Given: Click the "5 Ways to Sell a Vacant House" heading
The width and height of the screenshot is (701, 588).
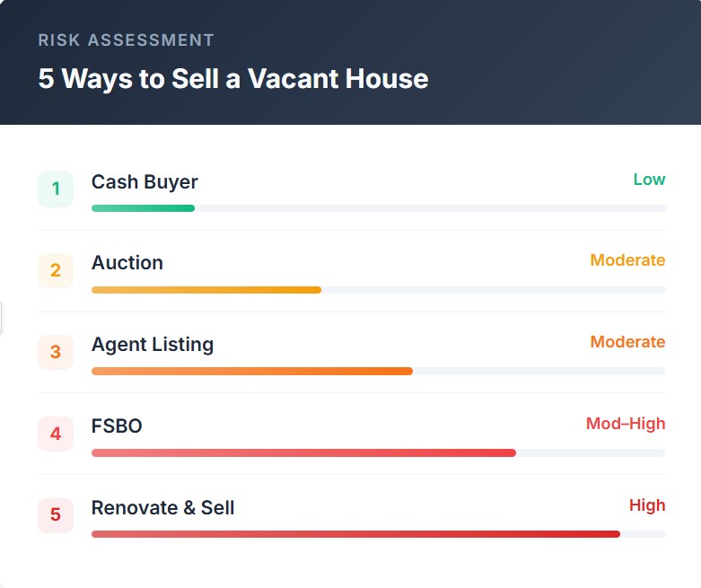Looking at the screenshot, I should (233, 79).
